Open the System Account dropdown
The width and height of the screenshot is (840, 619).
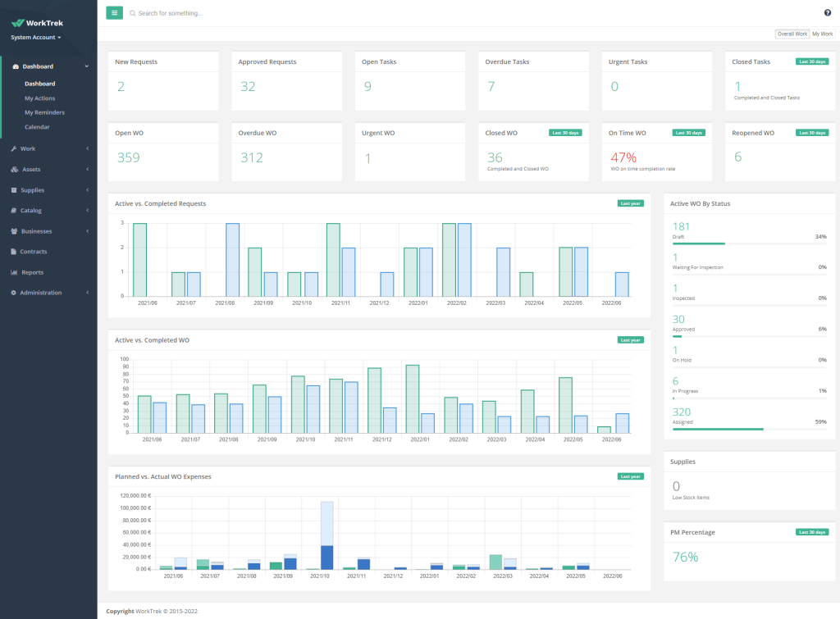(x=36, y=36)
